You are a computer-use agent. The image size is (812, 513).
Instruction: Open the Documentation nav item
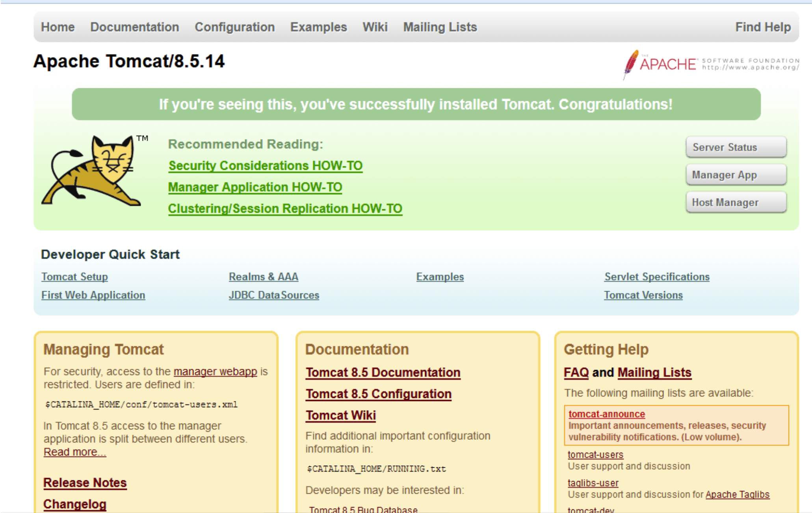coord(134,27)
